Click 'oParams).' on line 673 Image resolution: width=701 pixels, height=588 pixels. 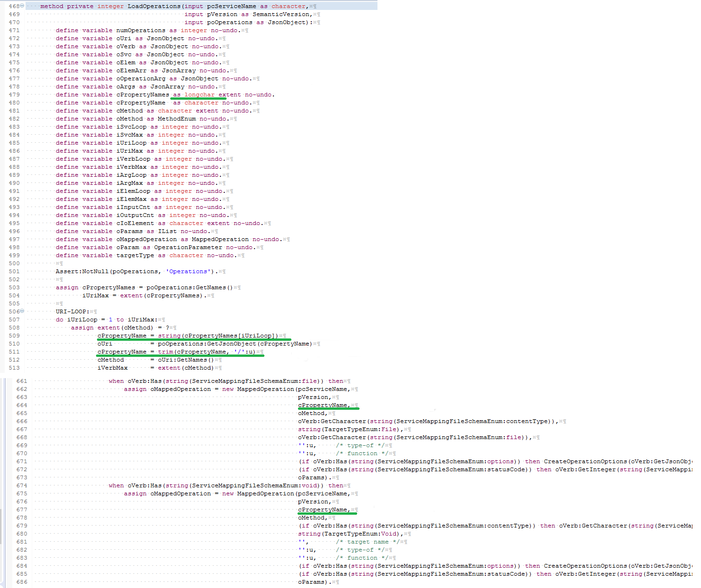pyautogui.click(x=315, y=477)
